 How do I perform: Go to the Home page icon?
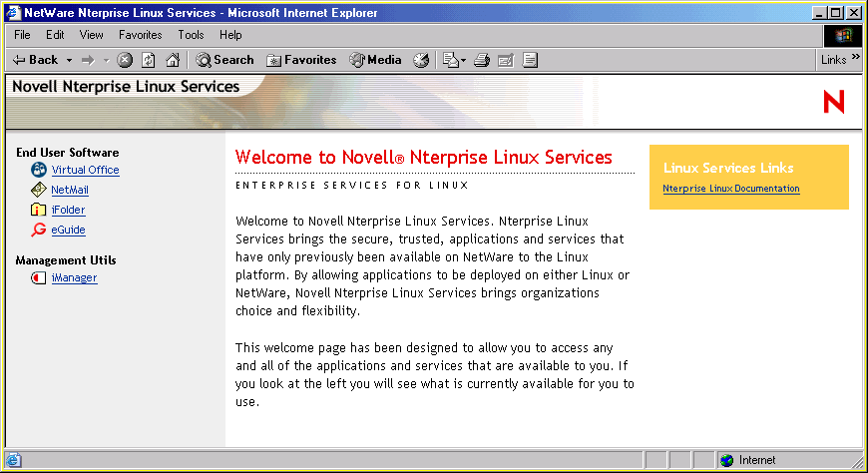tap(173, 60)
